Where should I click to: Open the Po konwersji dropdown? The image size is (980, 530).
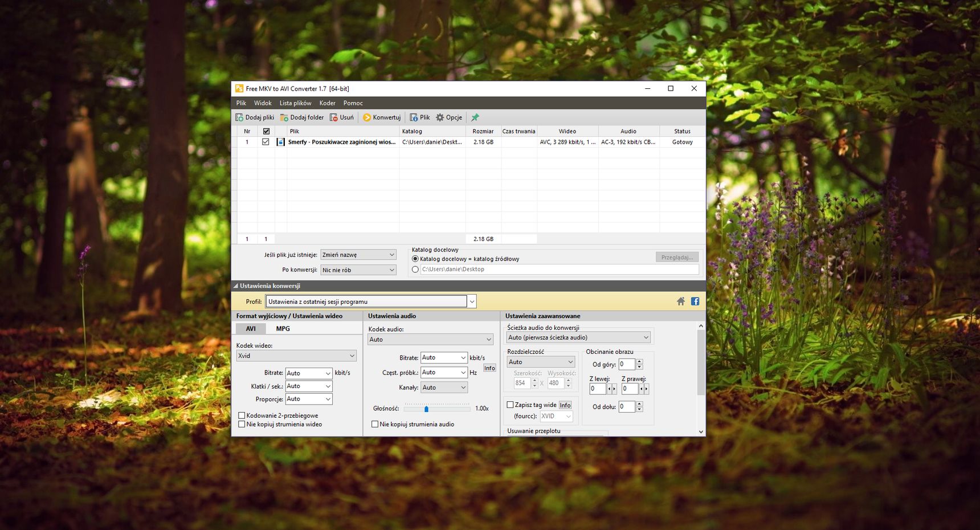coord(358,270)
